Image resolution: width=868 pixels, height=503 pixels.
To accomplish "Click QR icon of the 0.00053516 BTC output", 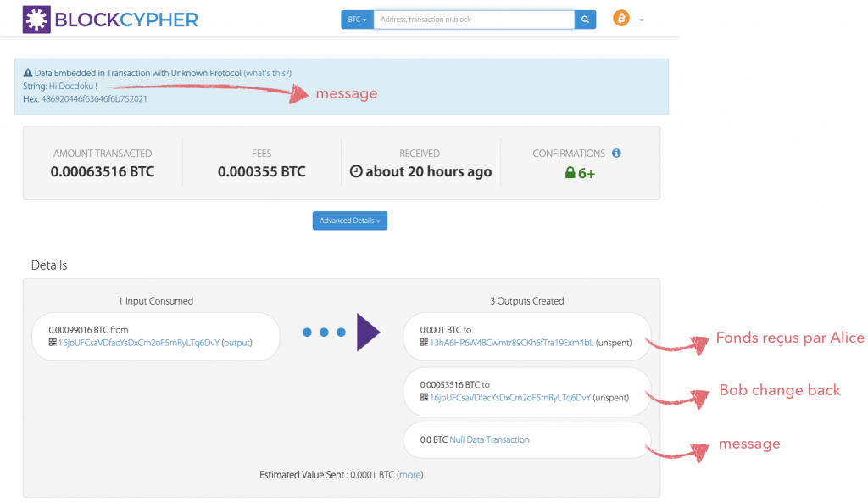I will (x=424, y=397).
